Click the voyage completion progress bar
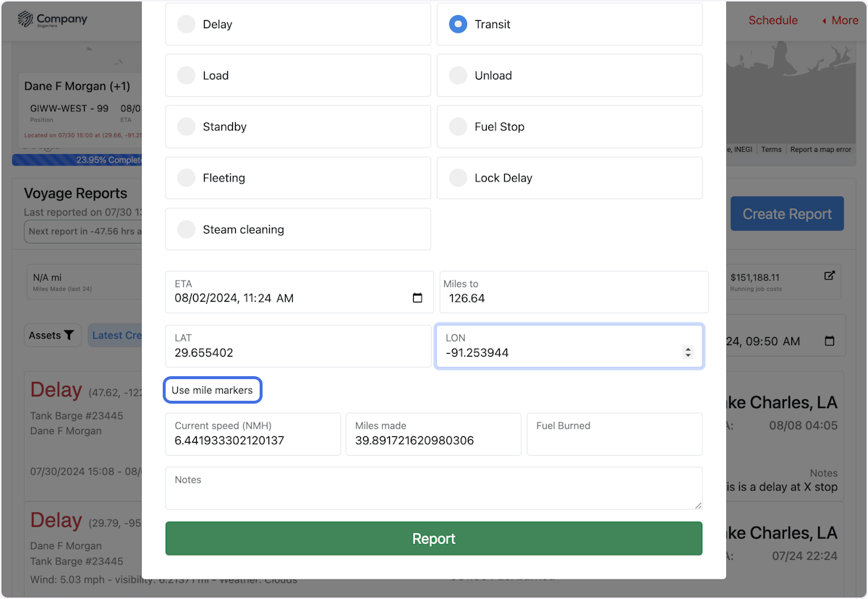Image resolution: width=868 pixels, height=599 pixels. [x=77, y=160]
